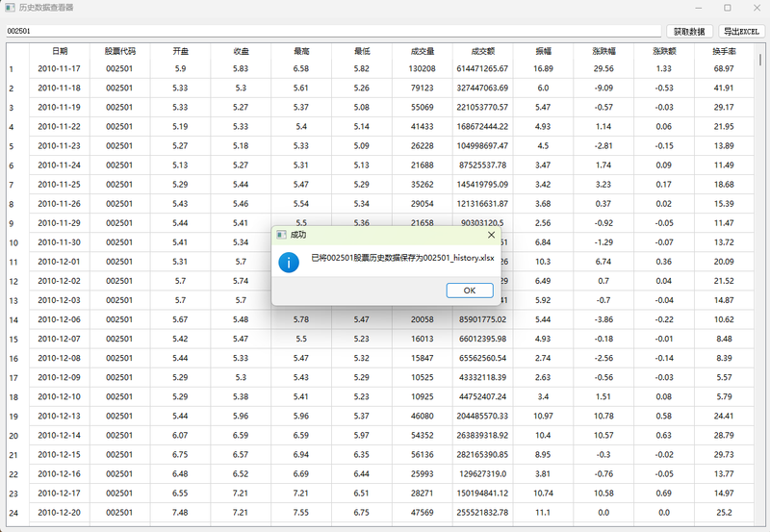The height and width of the screenshot is (532, 770).
Task: Select row number 24 header
Action: [x=13, y=513]
